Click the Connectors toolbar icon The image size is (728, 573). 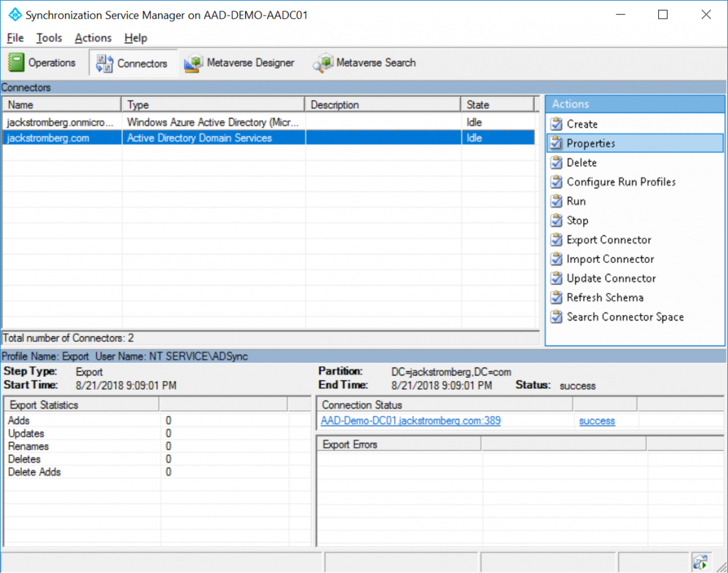click(105, 63)
